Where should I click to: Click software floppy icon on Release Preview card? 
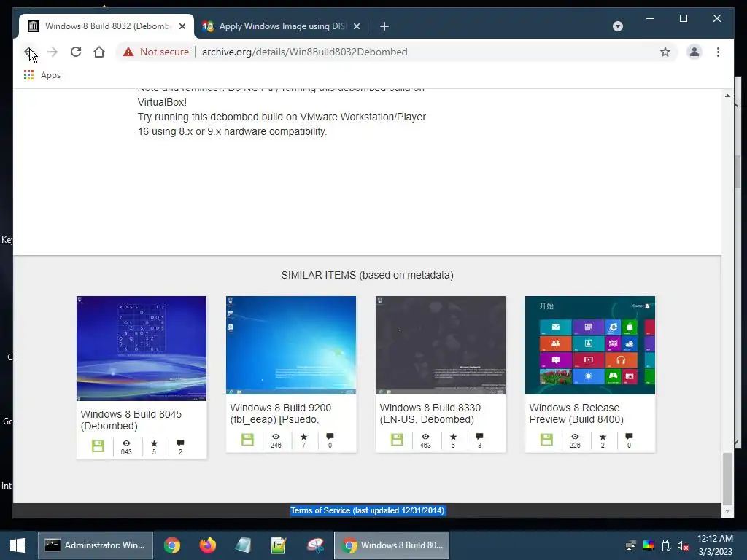point(546,439)
